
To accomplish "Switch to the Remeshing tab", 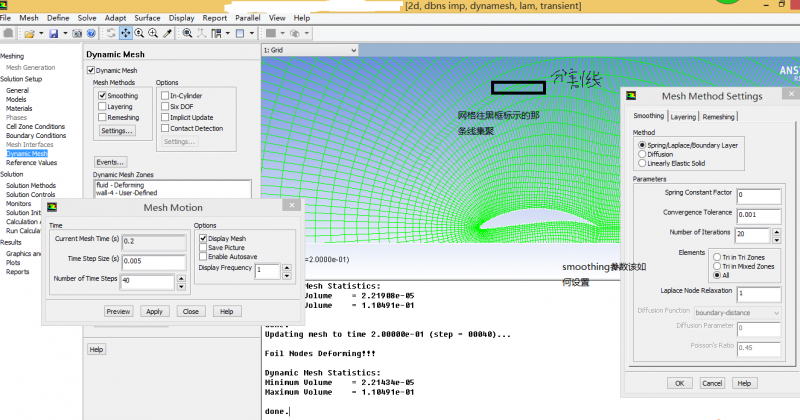I will [718, 117].
